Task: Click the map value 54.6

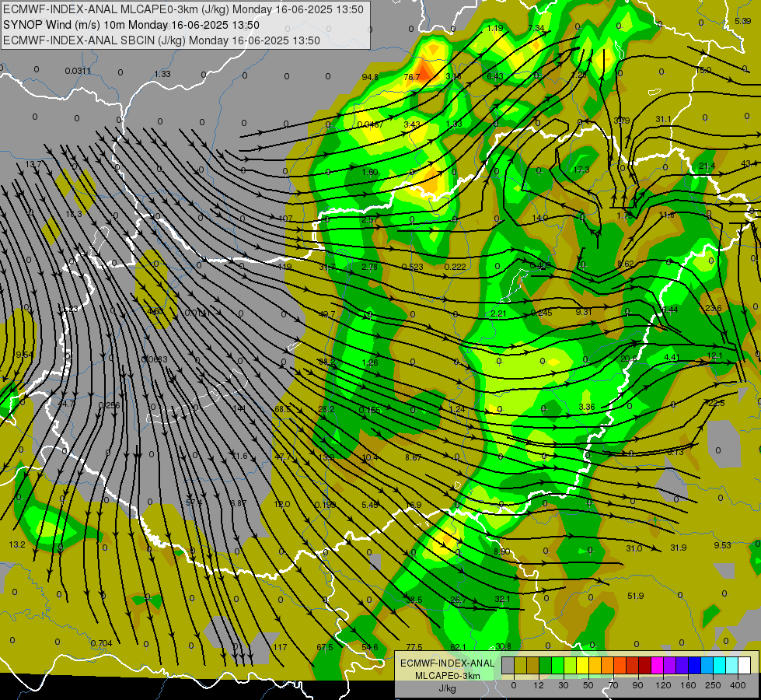Action: coord(369,647)
